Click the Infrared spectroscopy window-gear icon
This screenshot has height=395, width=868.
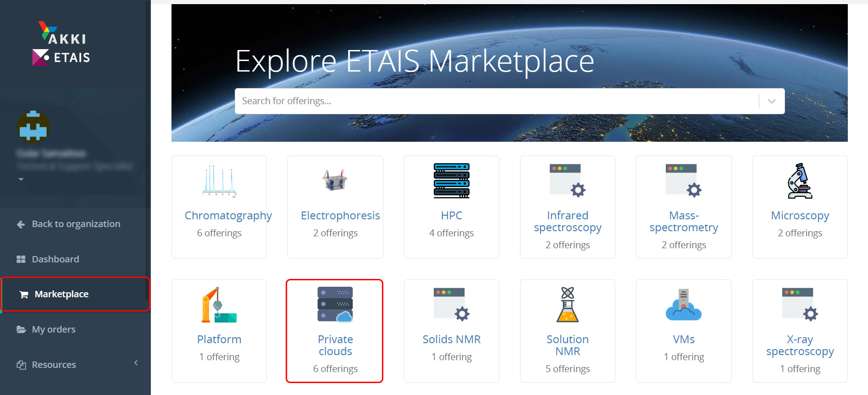point(568,181)
